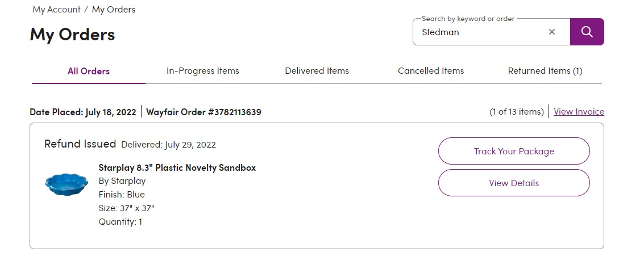Click the Refund Issued status label

click(x=80, y=144)
